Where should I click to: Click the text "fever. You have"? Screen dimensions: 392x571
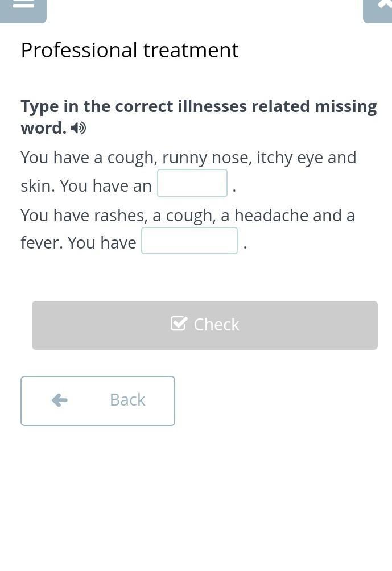pos(79,243)
